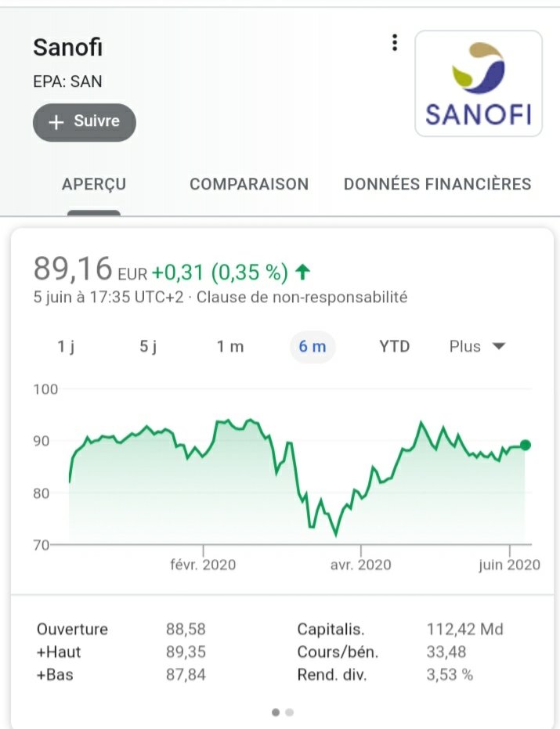This screenshot has width=560, height=729.
Task: Select the 1 j time range
Action: tap(66, 347)
